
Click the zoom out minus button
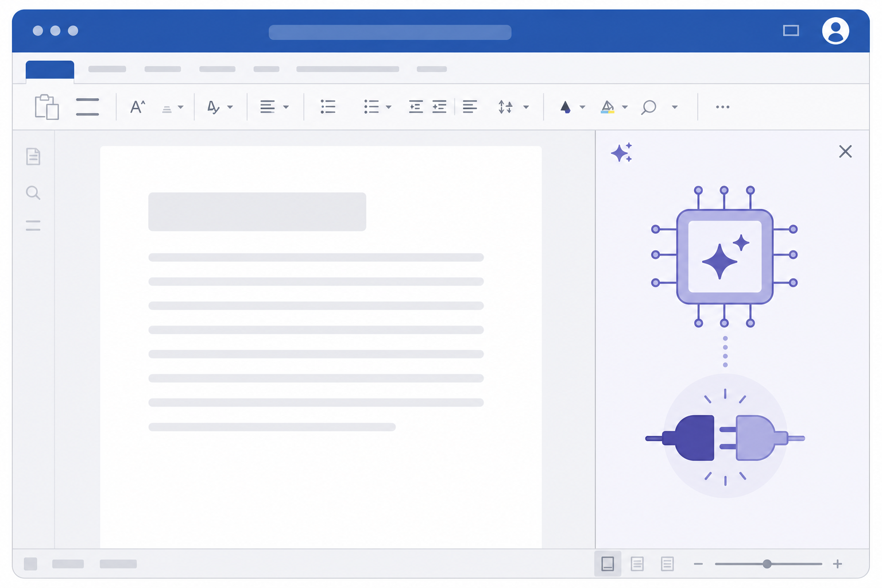698,564
